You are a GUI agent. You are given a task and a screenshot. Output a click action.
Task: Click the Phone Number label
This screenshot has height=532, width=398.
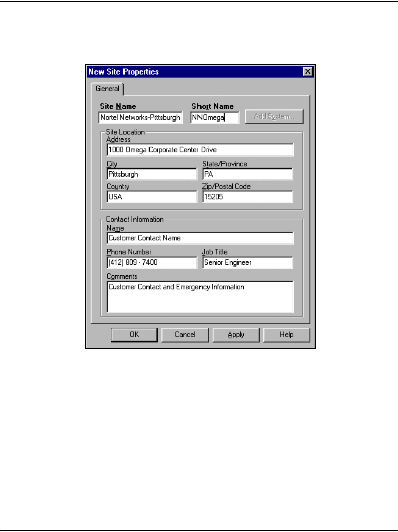point(129,252)
